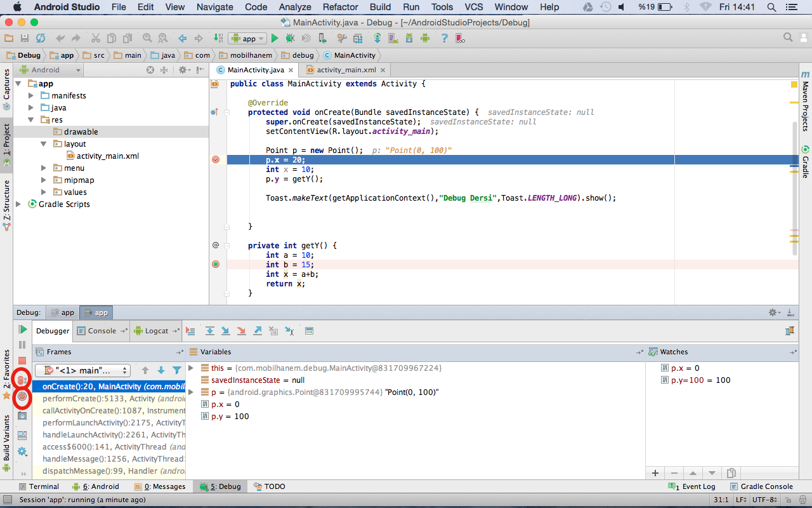Image resolution: width=812 pixels, height=508 pixels.
Task: Open the app run configuration dropdown
Action: click(248, 39)
